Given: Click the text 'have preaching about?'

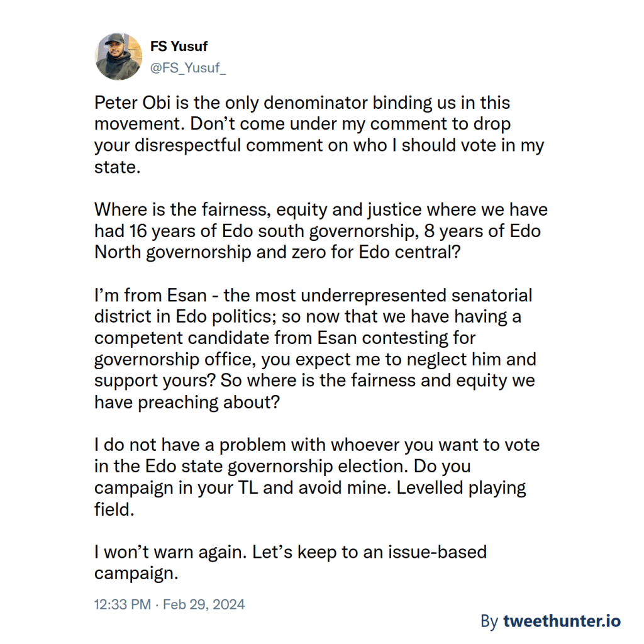Looking at the screenshot, I should pos(187,402).
